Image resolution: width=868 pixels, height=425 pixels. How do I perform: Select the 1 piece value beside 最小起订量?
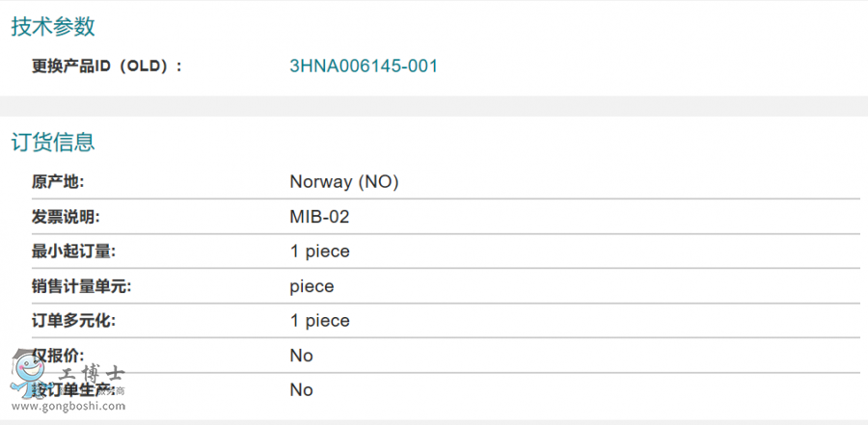click(x=319, y=252)
